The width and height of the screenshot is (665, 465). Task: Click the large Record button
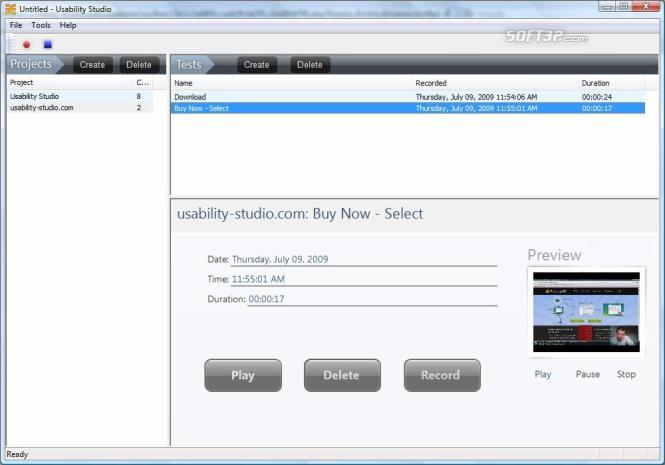tap(442, 375)
